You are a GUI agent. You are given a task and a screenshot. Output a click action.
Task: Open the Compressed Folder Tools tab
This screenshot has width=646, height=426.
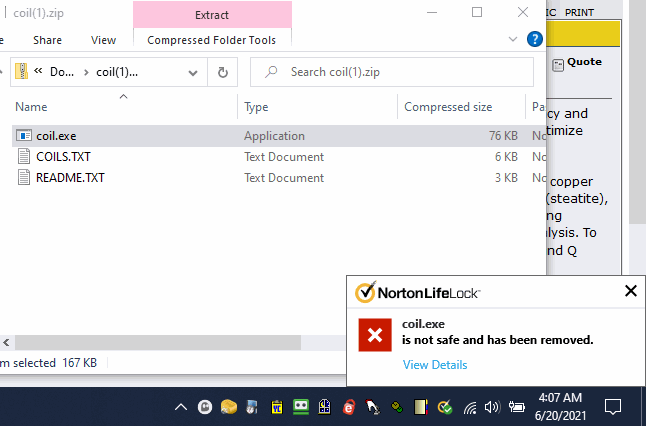click(212, 40)
